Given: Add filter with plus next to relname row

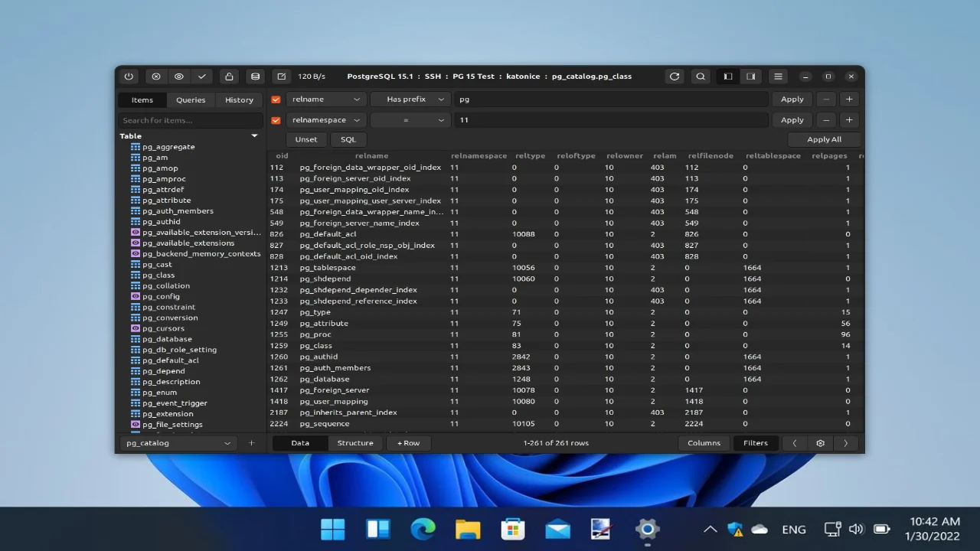Looking at the screenshot, I should pos(849,99).
